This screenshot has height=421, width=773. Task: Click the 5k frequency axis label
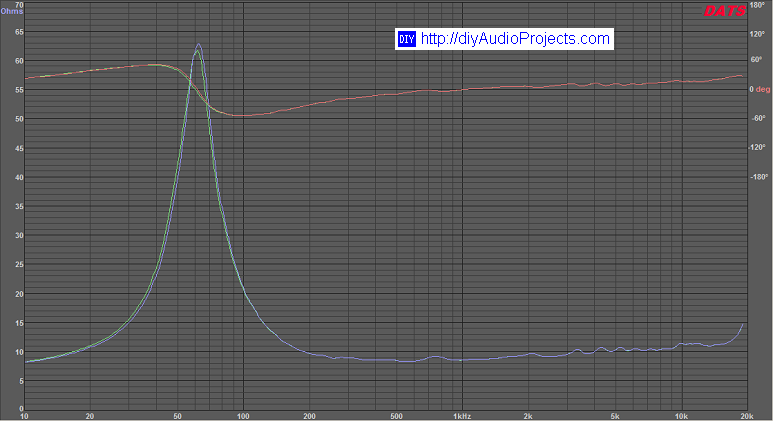point(615,415)
